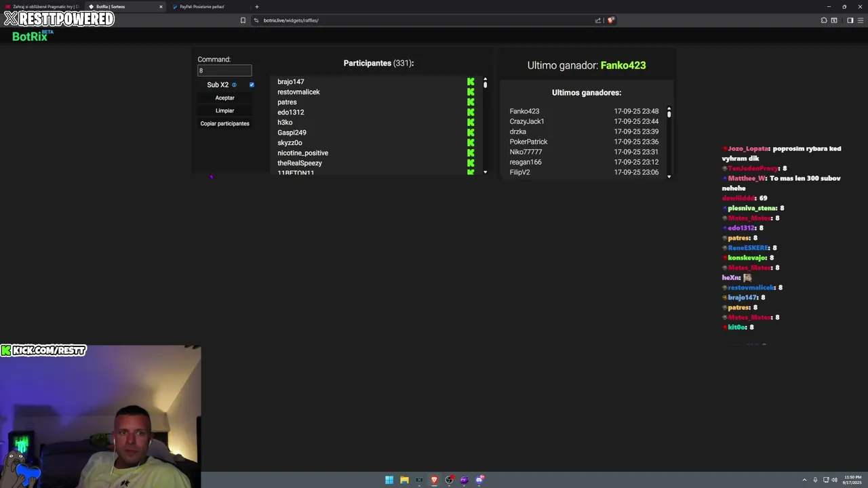868x488 pixels.
Task: Click Jozo_Lopata username in chat
Action: coord(748,148)
